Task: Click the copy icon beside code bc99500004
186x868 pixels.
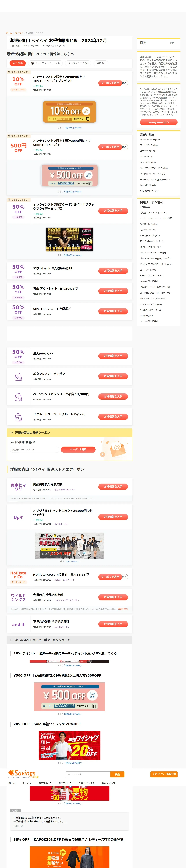Action: click(x=88, y=119)
